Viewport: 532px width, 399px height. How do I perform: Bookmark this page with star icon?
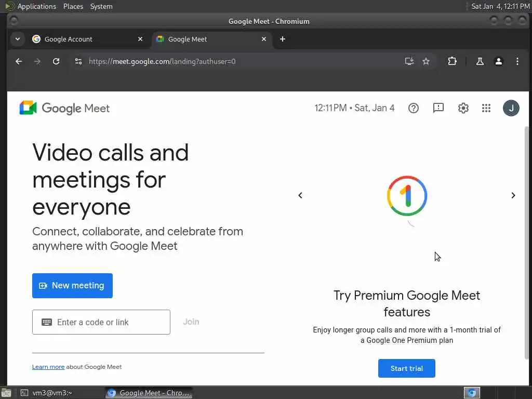coord(426,61)
